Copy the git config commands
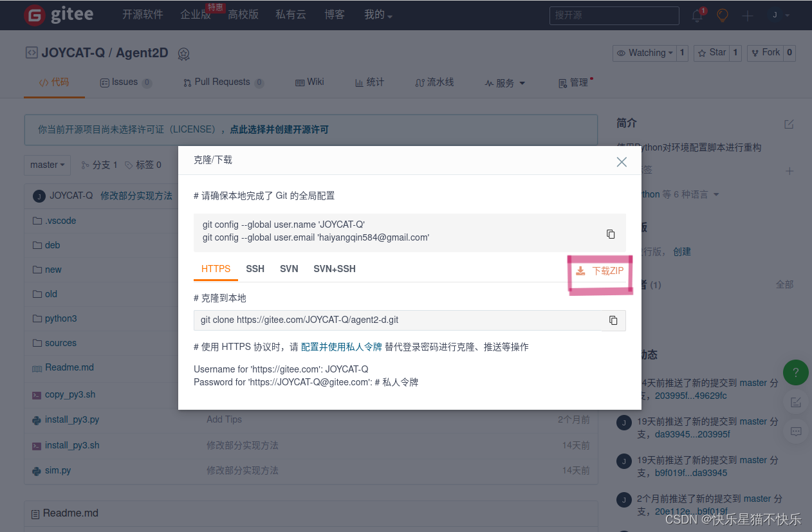 tap(611, 234)
